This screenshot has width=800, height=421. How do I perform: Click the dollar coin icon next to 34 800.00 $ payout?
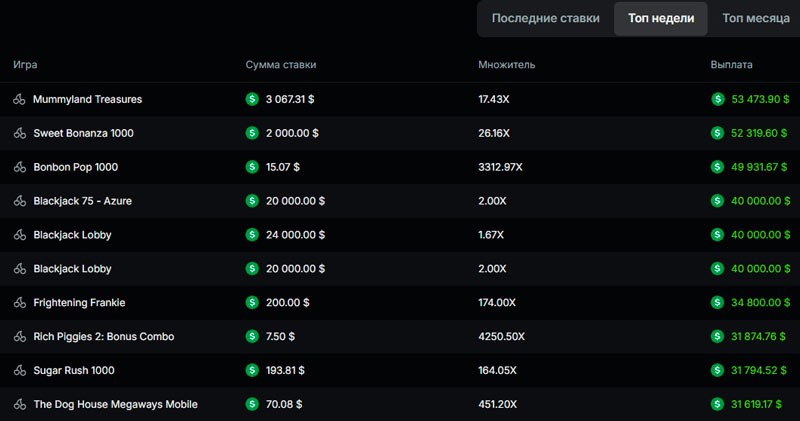(x=717, y=302)
